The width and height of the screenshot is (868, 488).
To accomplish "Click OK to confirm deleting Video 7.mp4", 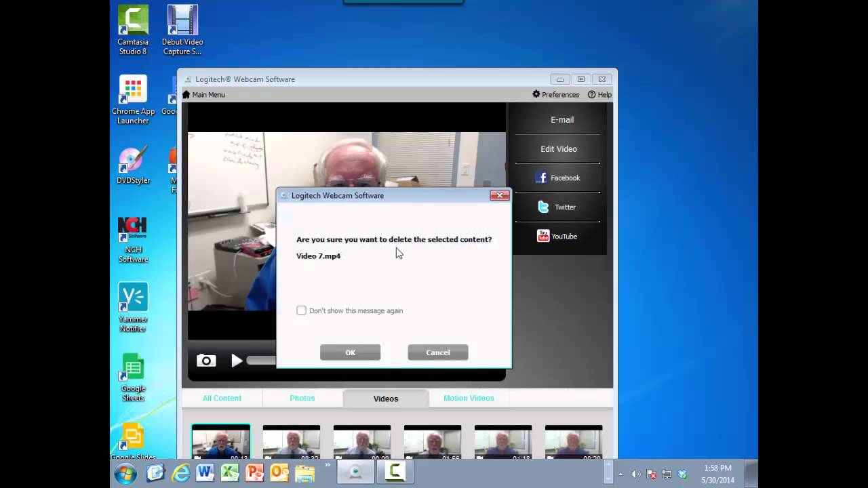I will [x=350, y=352].
